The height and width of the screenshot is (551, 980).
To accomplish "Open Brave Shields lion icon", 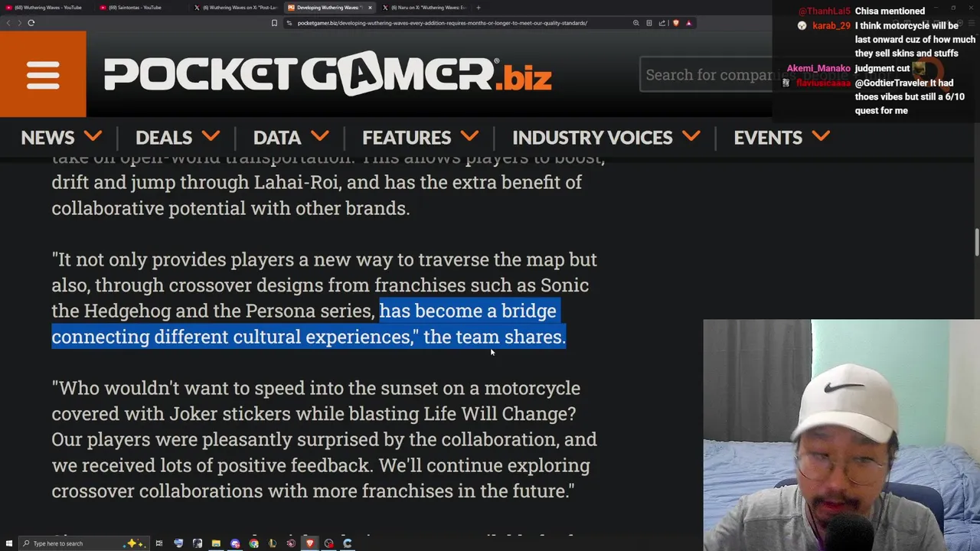I will click(x=675, y=23).
